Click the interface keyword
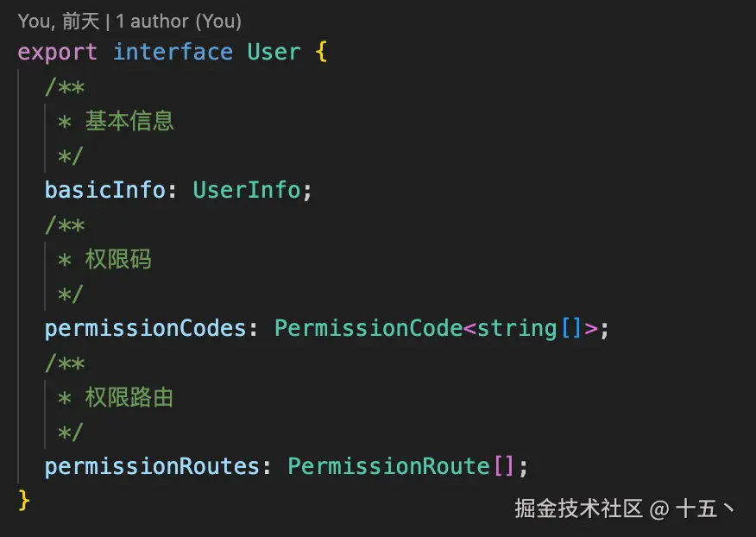The image size is (756, 537). click(x=173, y=52)
